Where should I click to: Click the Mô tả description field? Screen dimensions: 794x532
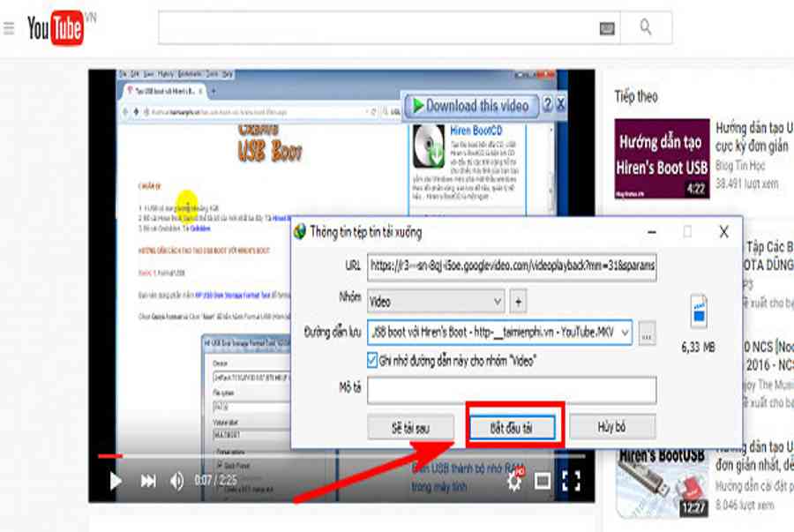point(512,390)
